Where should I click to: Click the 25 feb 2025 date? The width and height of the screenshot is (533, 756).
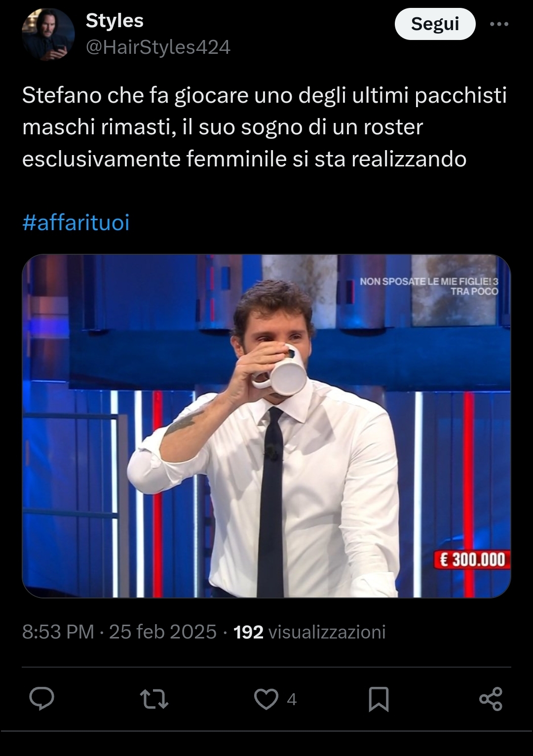point(163,632)
